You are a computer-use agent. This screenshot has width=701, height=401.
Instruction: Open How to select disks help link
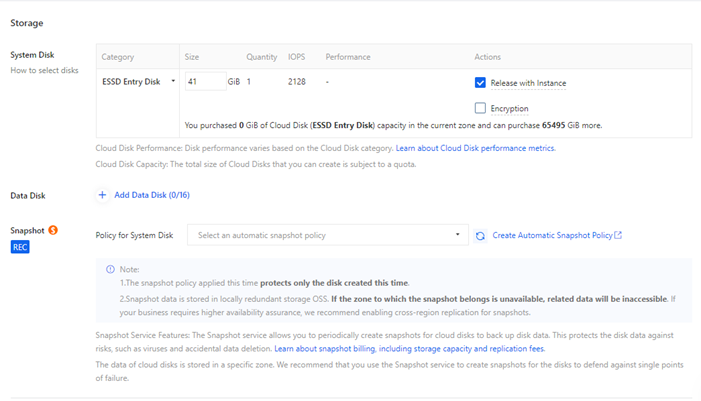tap(44, 70)
